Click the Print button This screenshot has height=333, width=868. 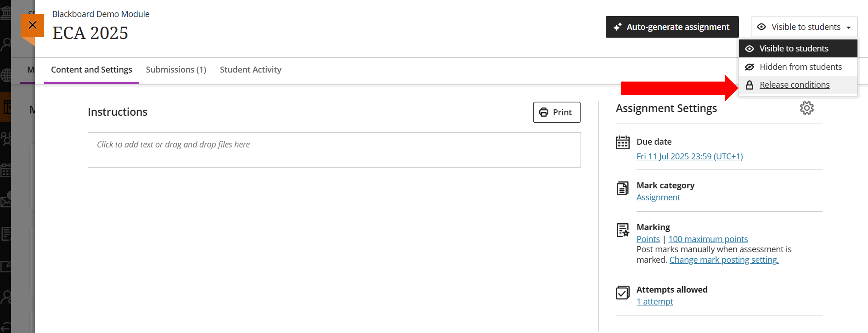tap(556, 112)
